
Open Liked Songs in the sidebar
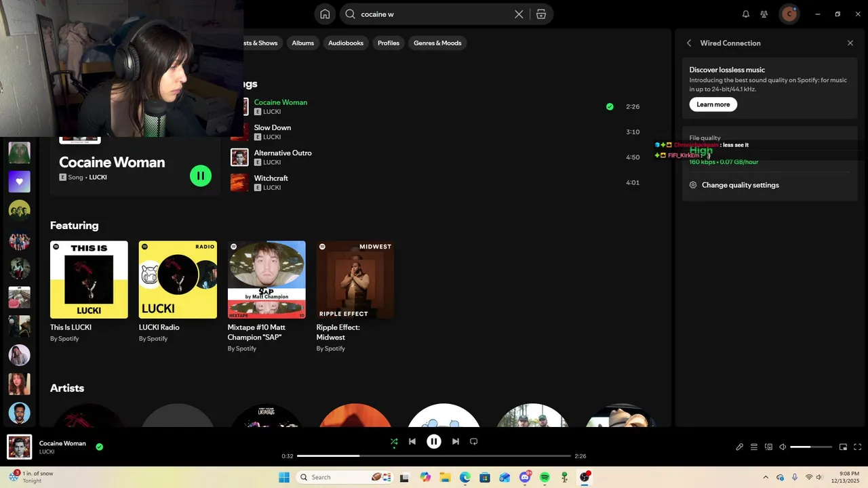click(19, 182)
